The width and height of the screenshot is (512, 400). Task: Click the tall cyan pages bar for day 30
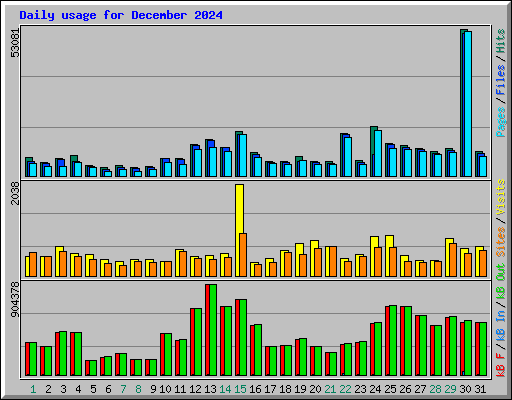pos(468,104)
